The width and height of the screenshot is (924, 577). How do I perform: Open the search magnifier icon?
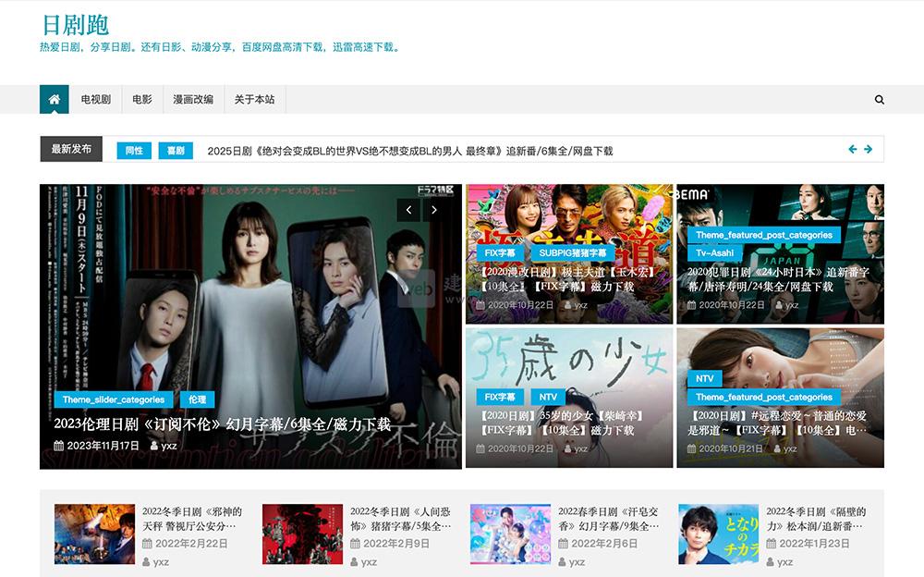pos(879,100)
